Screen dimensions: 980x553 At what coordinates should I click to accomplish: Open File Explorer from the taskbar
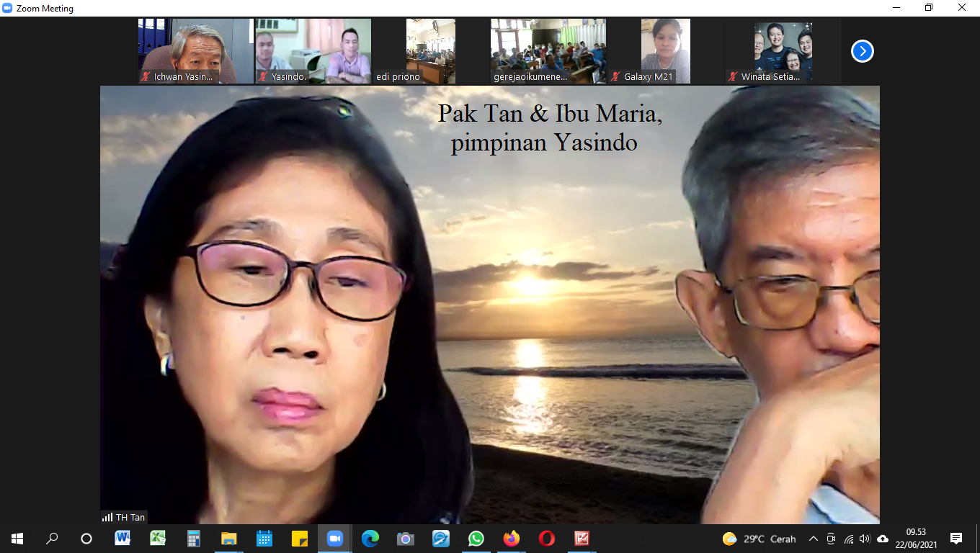pyautogui.click(x=228, y=539)
